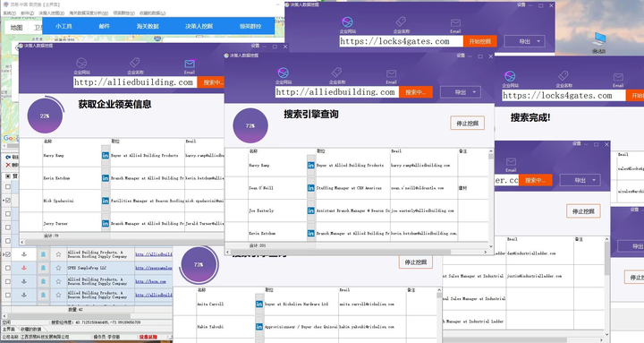Open LinkedIn icon for Nabin Yakoubi
This screenshot has height=343, width=644.
[x=259, y=327]
